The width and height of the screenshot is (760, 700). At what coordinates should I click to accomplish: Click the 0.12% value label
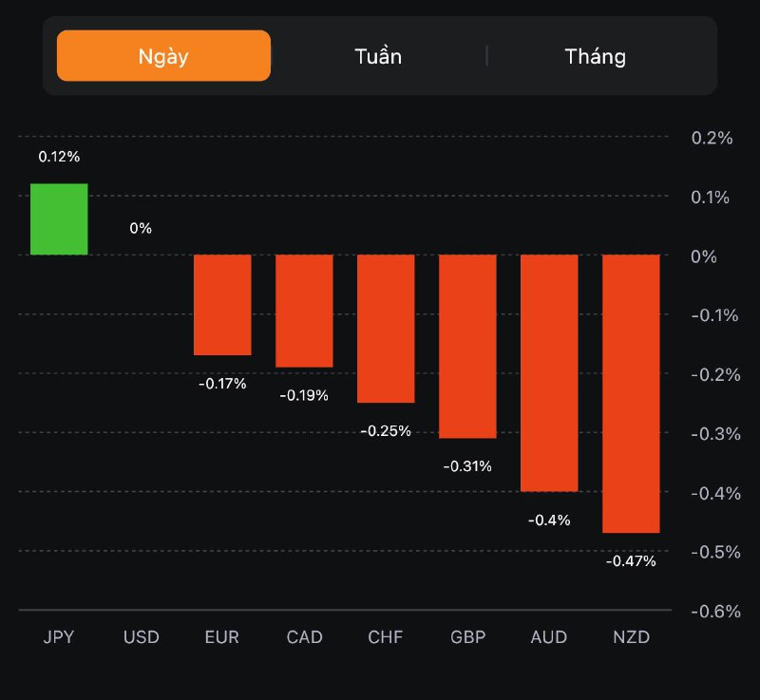59,157
